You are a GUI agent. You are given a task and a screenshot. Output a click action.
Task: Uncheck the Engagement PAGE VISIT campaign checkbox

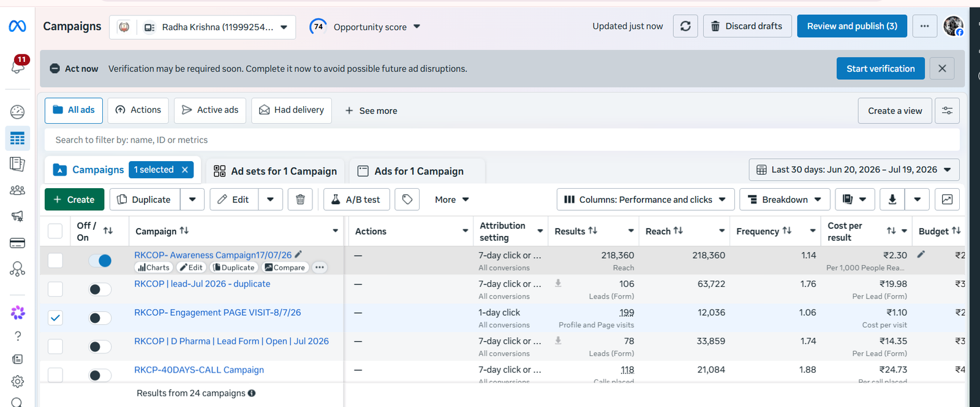click(x=55, y=318)
